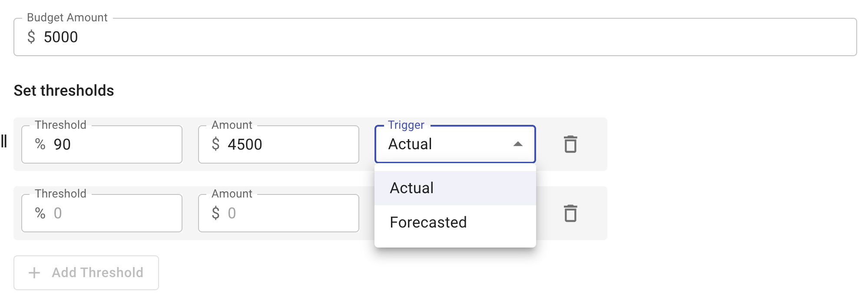Click the percent symbol in the empty threshold field
Image resolution: width=868 pixels, height=308 pixels.
click(x=40, y=213)
